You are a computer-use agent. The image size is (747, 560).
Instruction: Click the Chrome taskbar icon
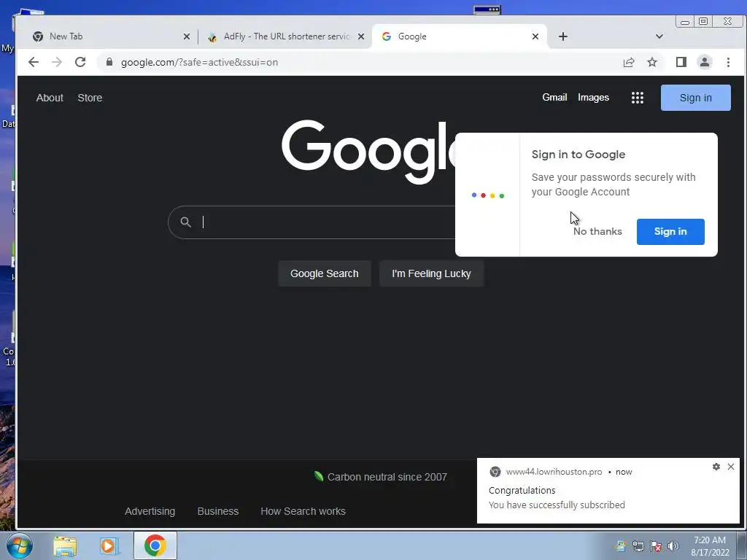point(155,545)
